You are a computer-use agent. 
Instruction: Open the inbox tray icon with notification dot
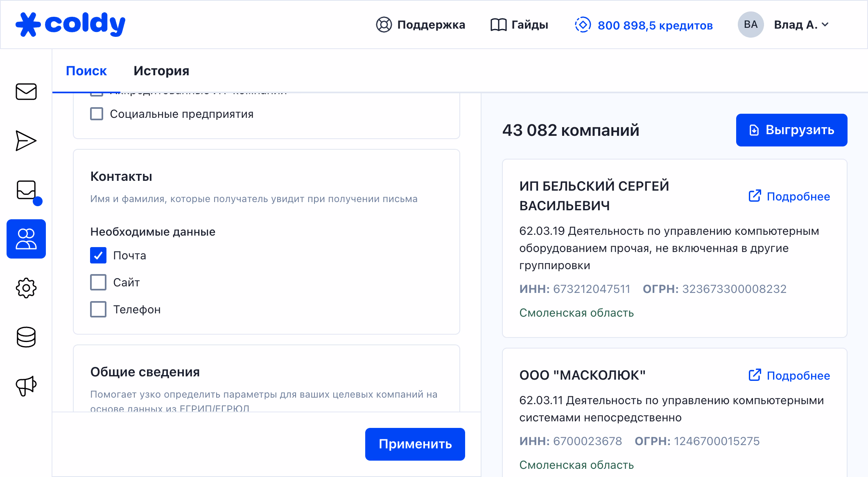point(26,190)
